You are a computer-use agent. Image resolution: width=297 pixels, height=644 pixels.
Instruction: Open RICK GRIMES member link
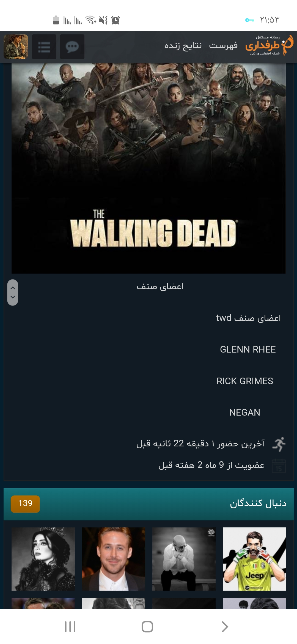(x=245, y=381)
